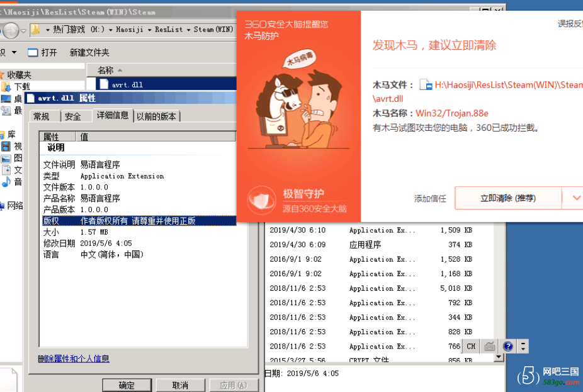The height and width of the screenshot is (392, 583).
Task: Click the 取消 button in properties
Action: click(x=180, y=385)
